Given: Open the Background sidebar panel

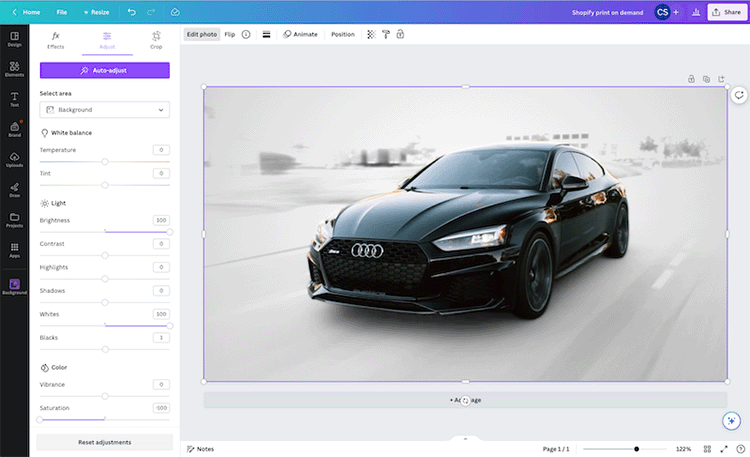Looking at the screenshot, I should coord(14,287).
